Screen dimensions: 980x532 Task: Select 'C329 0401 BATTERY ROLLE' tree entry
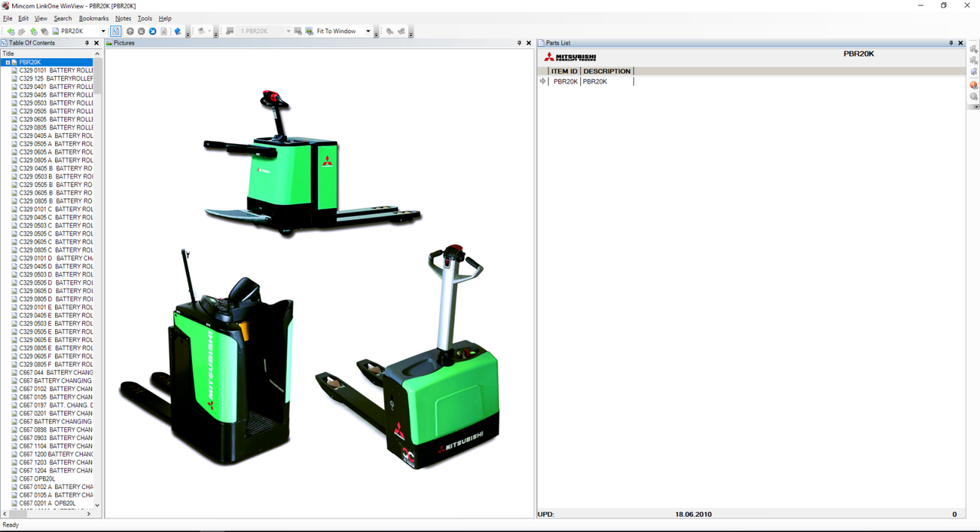56,87
